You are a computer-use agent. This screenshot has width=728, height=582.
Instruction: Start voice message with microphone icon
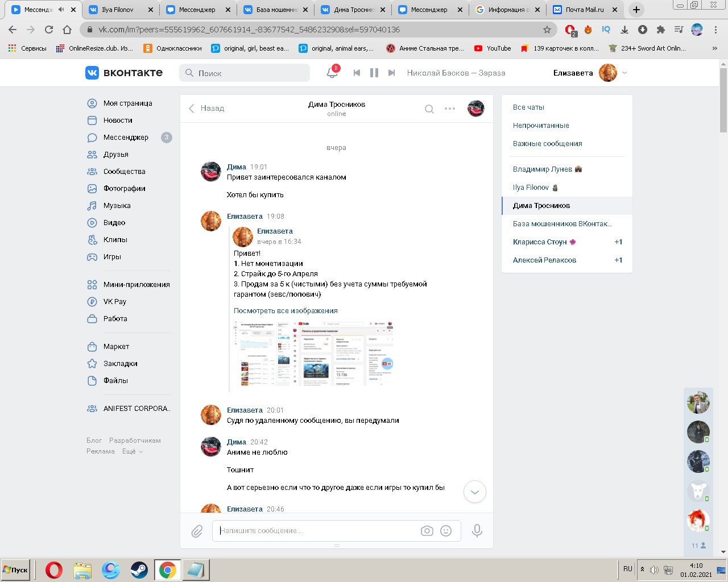tap(477, 531)
